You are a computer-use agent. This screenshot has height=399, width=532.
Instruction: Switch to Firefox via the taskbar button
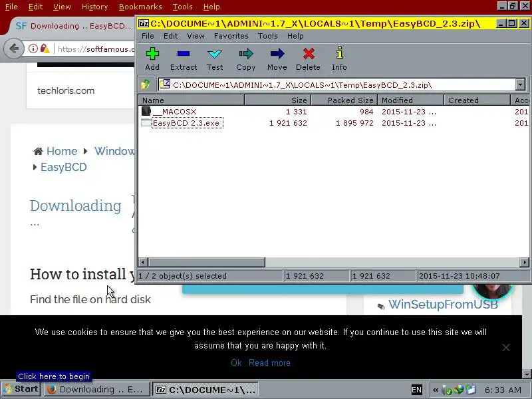point(96,390)
